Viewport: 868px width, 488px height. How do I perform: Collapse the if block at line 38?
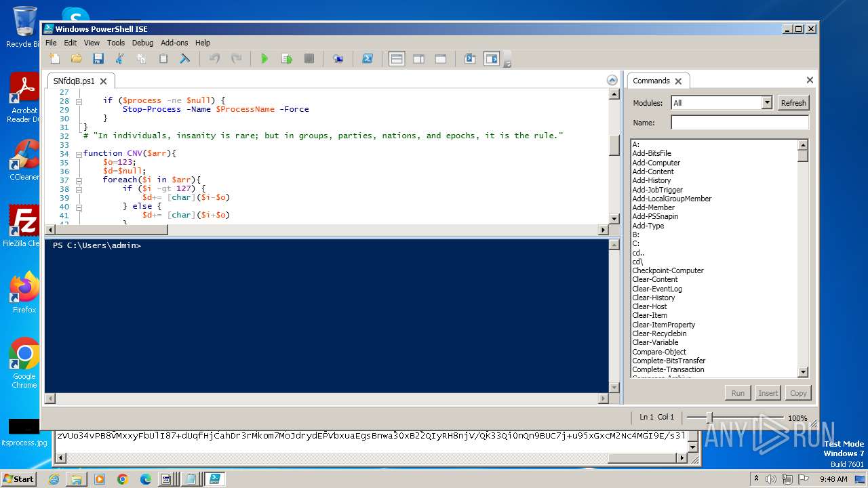(x=79, y=189)
